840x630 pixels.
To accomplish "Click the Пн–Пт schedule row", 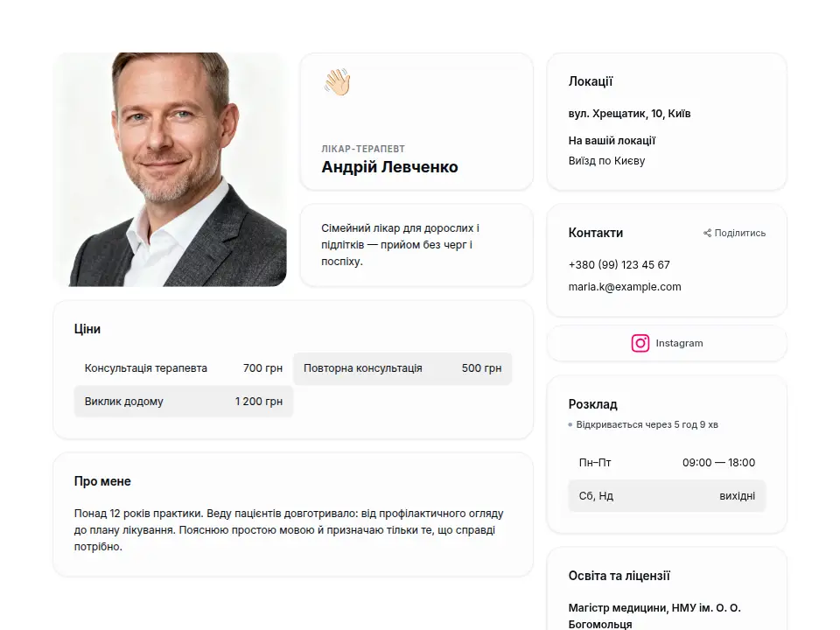I will tap(667, 462).
